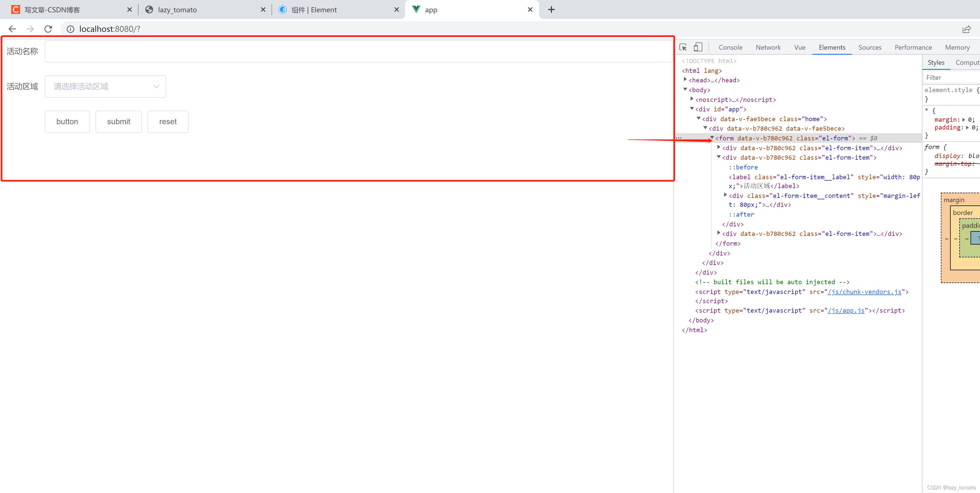Click the browser forward arrow
980x493 pixels.
[30, 29]
